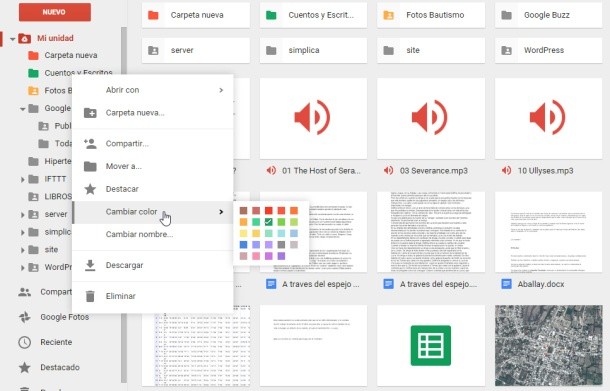The image size is (610, 391).
Task: Expand the WordPr folder in sidebar tree
Action: click(23, 268)
